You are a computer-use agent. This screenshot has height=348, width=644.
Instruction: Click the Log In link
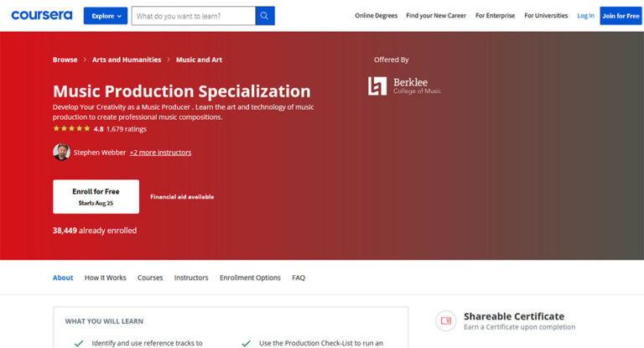click(585, 16)
